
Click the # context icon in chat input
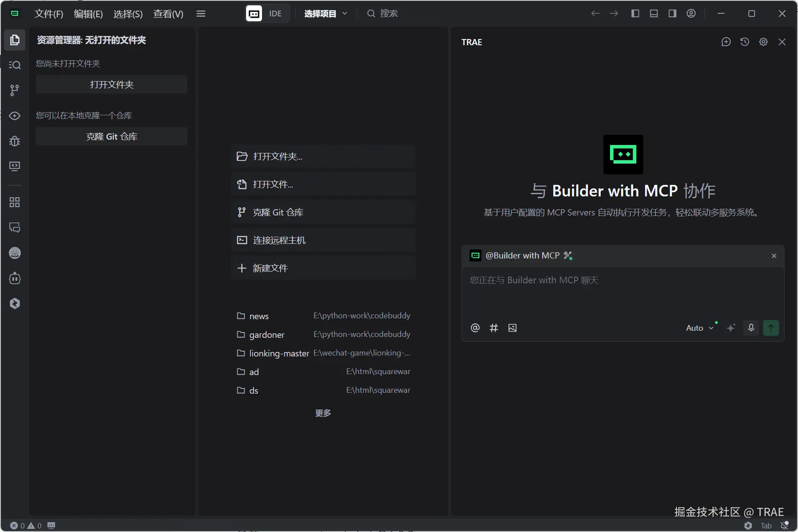pyautogui.click(x=494, y=328)
